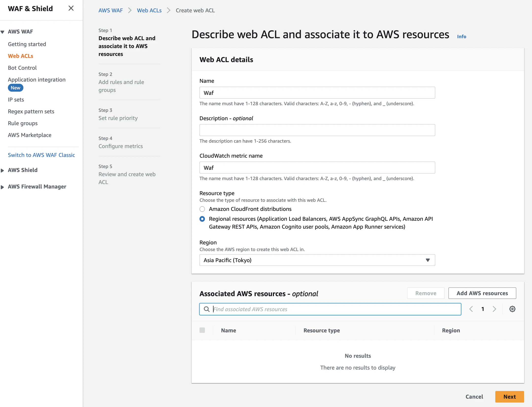Image resolution: width=532 pixels, height=407 pixels.
Task: Open Getting started in sidebar
Action: pyautogui.click(x=27, y=44)
